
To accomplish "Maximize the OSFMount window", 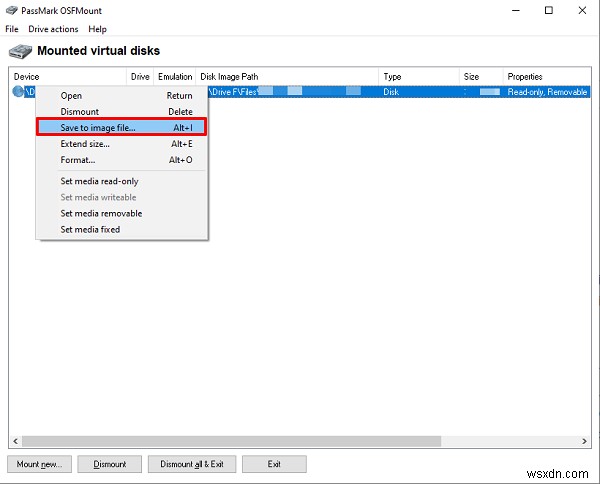I will [549, 10].
